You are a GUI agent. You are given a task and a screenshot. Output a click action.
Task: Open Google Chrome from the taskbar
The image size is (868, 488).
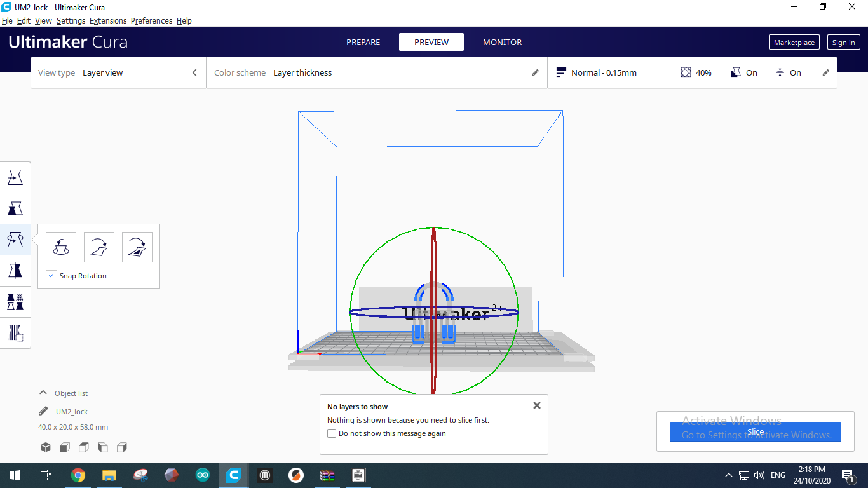[x=78, y=475]
